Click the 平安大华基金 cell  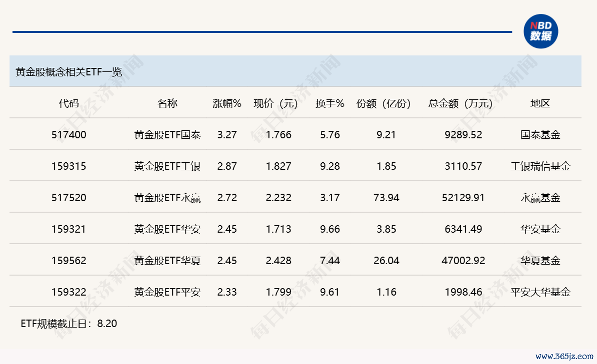[540, 292]
